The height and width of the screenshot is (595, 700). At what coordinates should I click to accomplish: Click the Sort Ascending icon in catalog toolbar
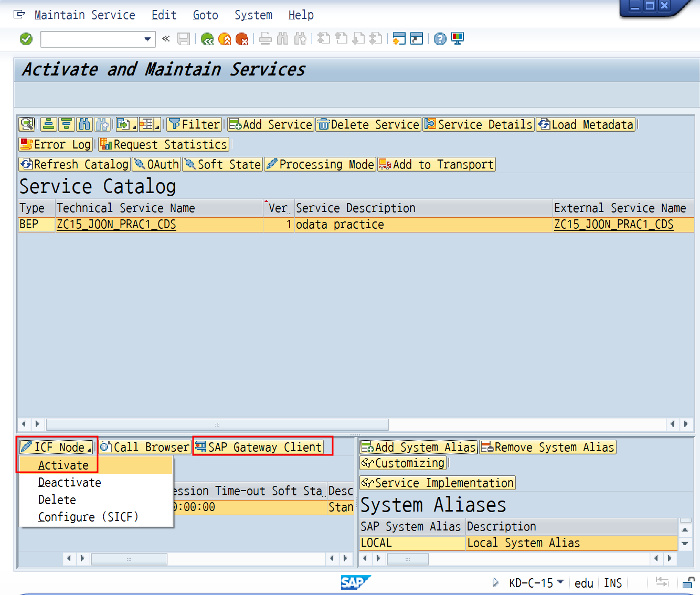pyautogui.click(x=49, y=124)
